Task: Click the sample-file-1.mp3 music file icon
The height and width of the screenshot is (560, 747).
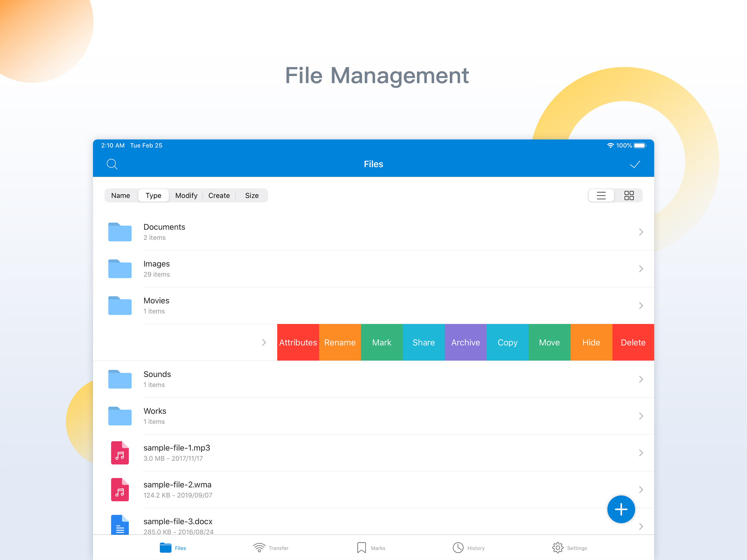Action: 120,453
